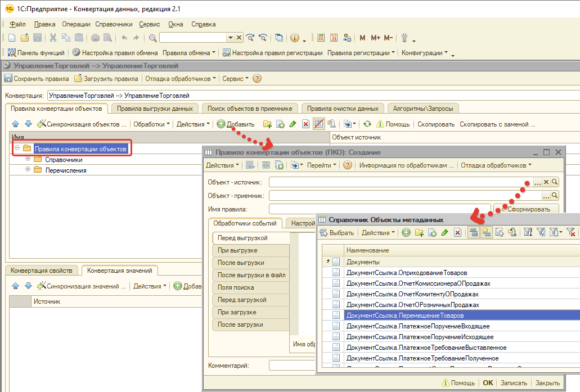Click copy element icon in metadata window toolbar

coord(431,233)
